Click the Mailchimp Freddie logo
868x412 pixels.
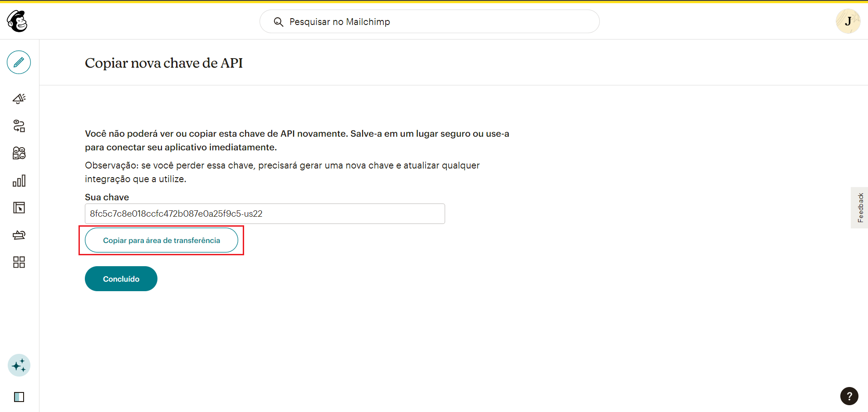17,21
